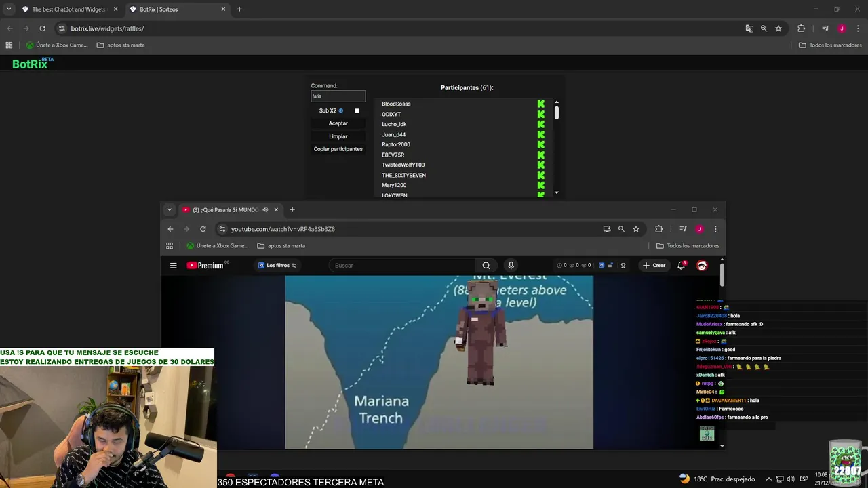Open 'Todos los marcadores' in the YouTube window
This screenshot has width=868, height=488.
[688, 246]
